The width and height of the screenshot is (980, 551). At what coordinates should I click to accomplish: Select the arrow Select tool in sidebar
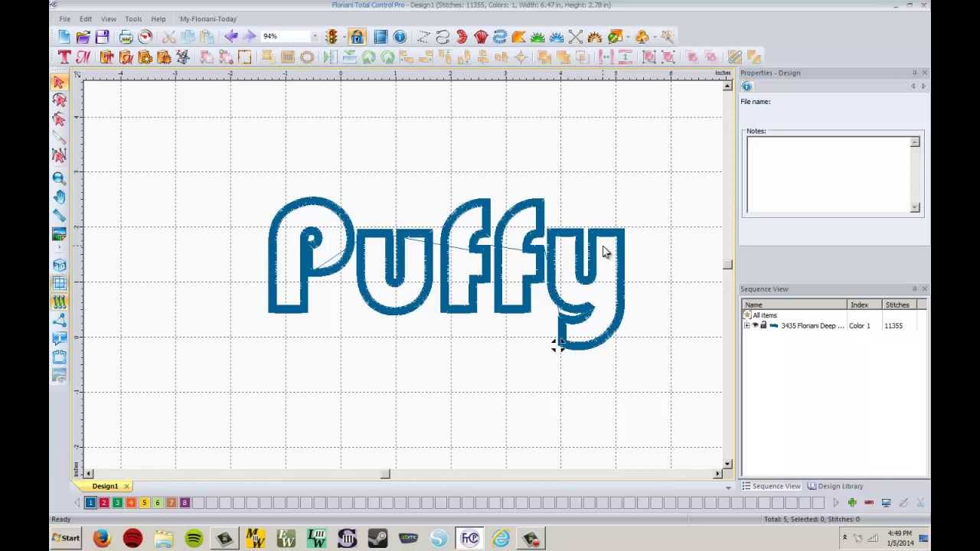click(59, 82)
